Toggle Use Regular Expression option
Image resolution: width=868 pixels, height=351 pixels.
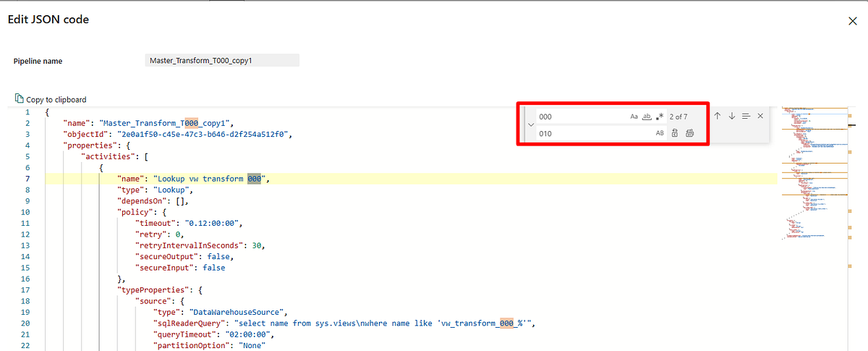[660, 117]
